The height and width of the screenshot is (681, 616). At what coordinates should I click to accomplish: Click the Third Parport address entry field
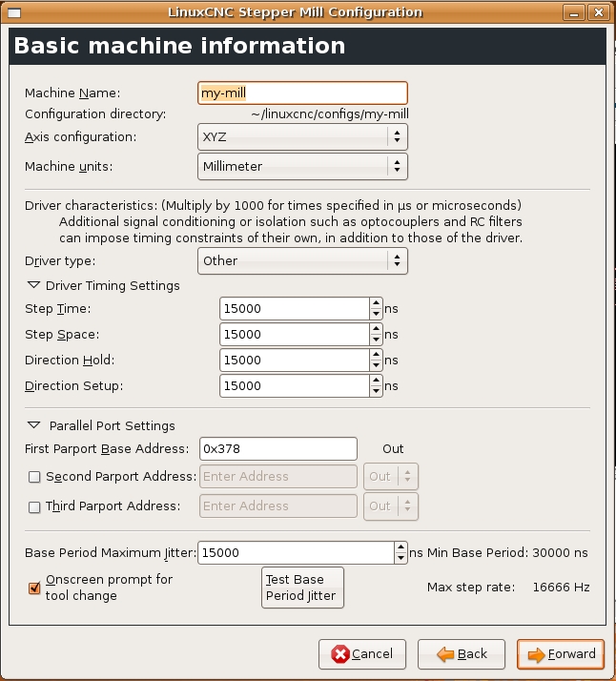tap(278, 506)
